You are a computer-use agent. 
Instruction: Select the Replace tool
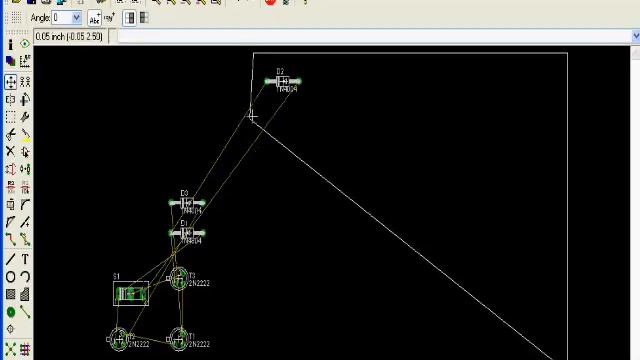pyautogui.click(x=25, y=169)
